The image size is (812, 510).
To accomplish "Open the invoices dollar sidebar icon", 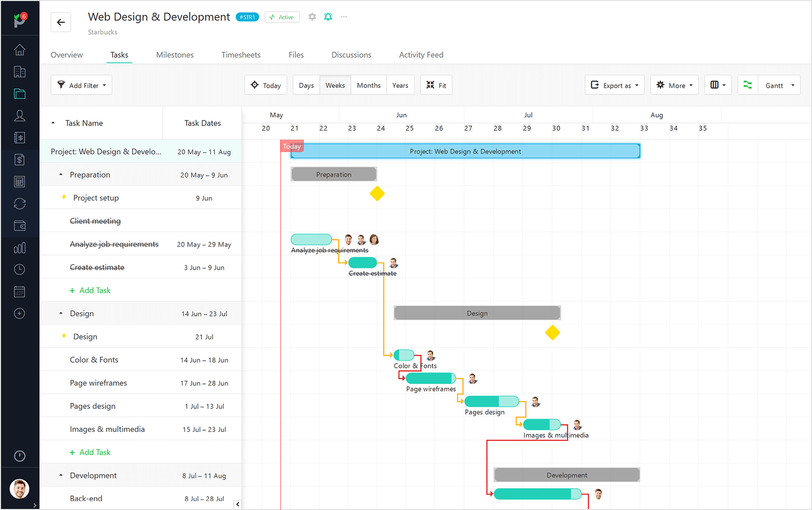I will [x=20, y=160].
